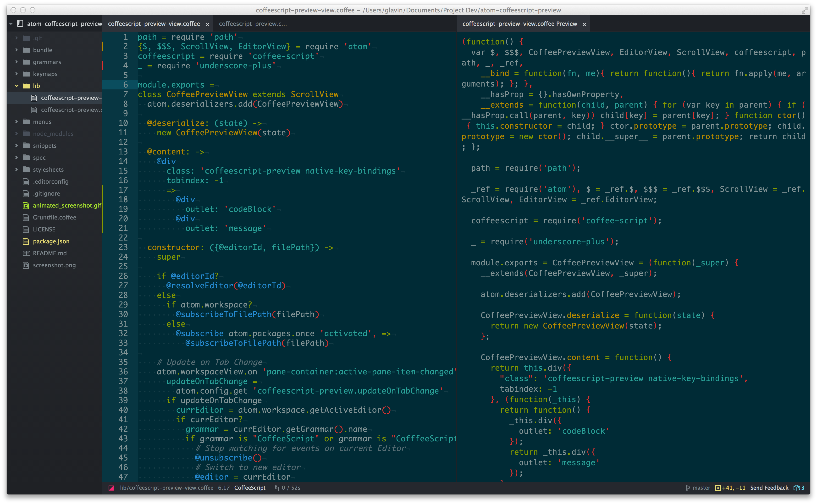Image resolution: width=817 pixels, height=504 pixels.
Task: Click line number 23 in the gutter
Action: [x=123, y=247]
